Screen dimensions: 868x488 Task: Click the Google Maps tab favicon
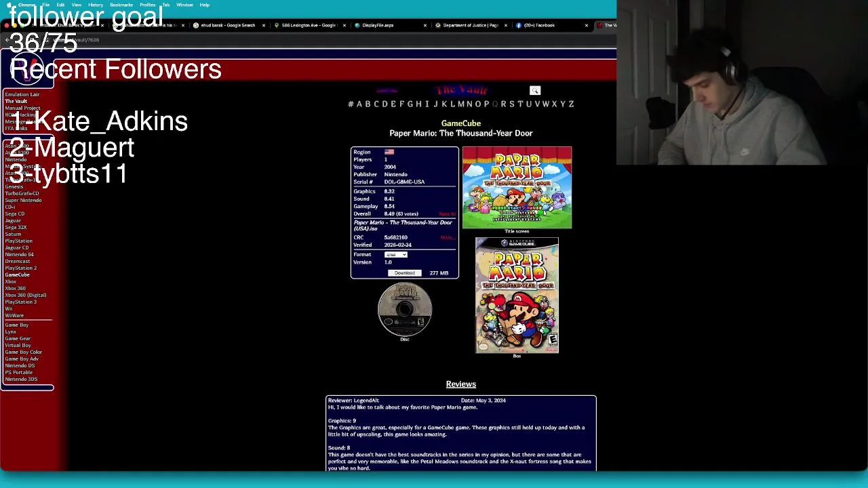pos(277,25)
